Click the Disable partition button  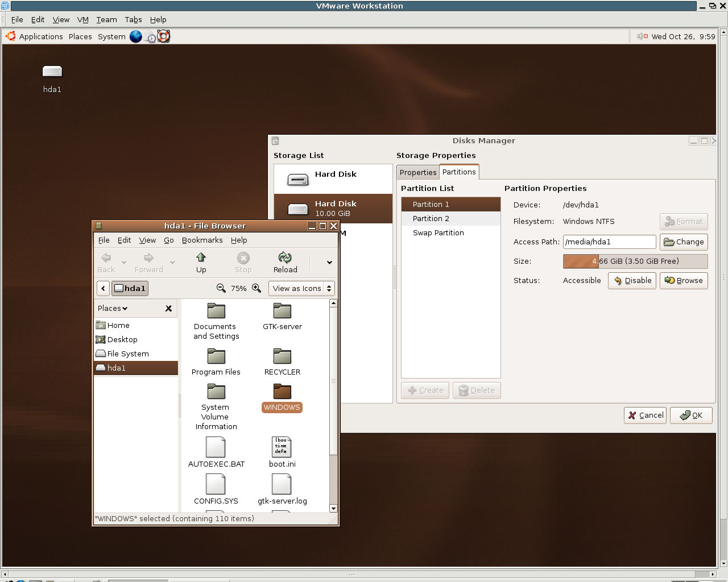coord(632,280)
